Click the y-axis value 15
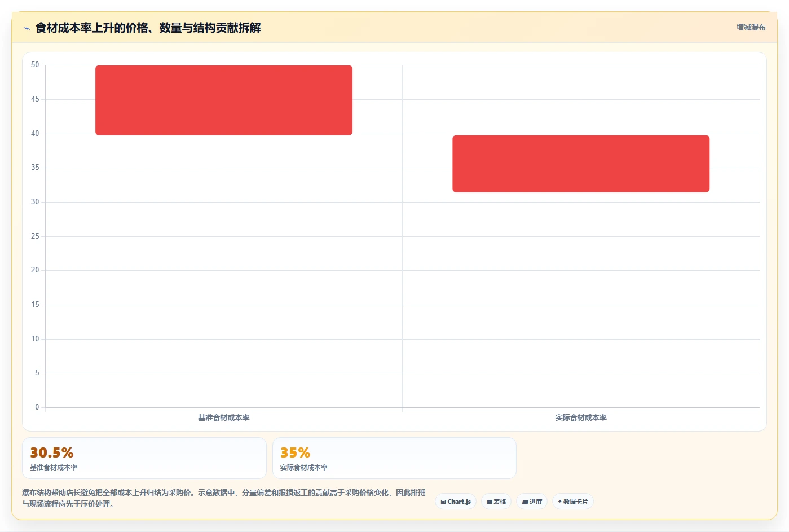This screenshot has width=789, height=532. point(35,305)
